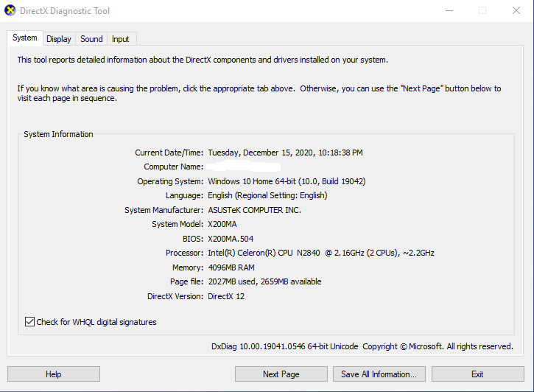Click the maximize button in the title bar

tap(482, 10)
